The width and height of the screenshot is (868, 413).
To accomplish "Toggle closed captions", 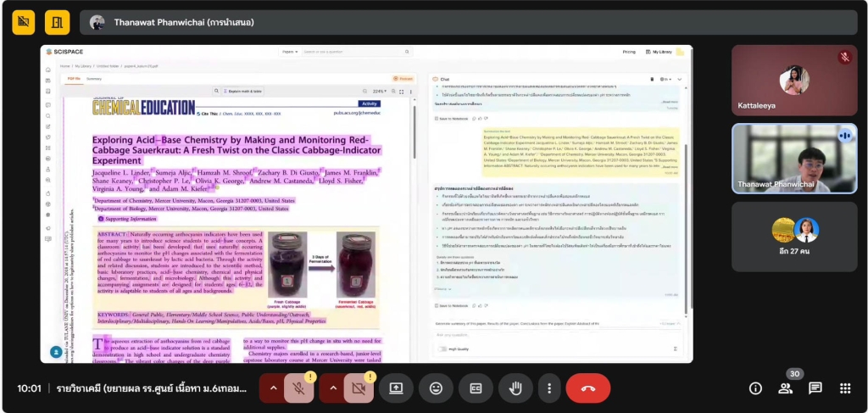I will click(476, 388).
